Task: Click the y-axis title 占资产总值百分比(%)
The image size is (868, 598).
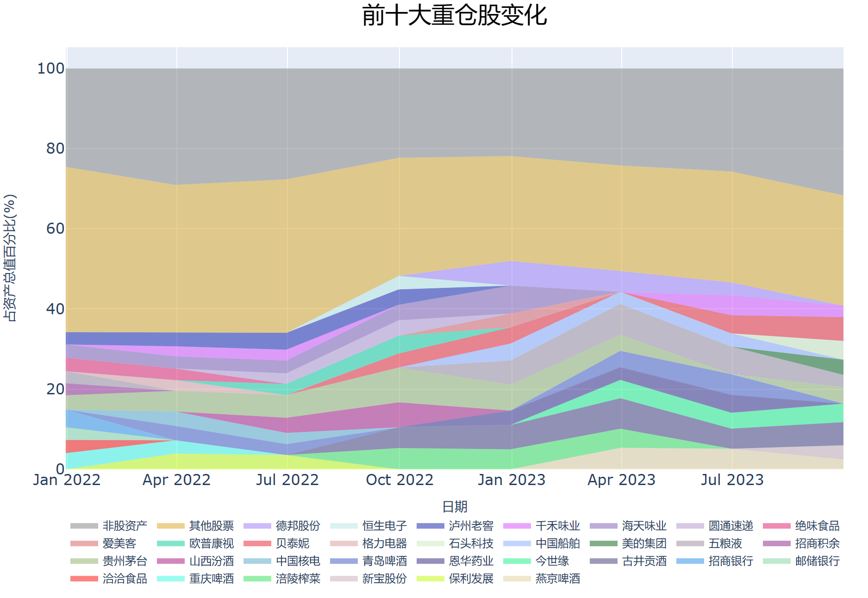Action: [x=10, y=258]
